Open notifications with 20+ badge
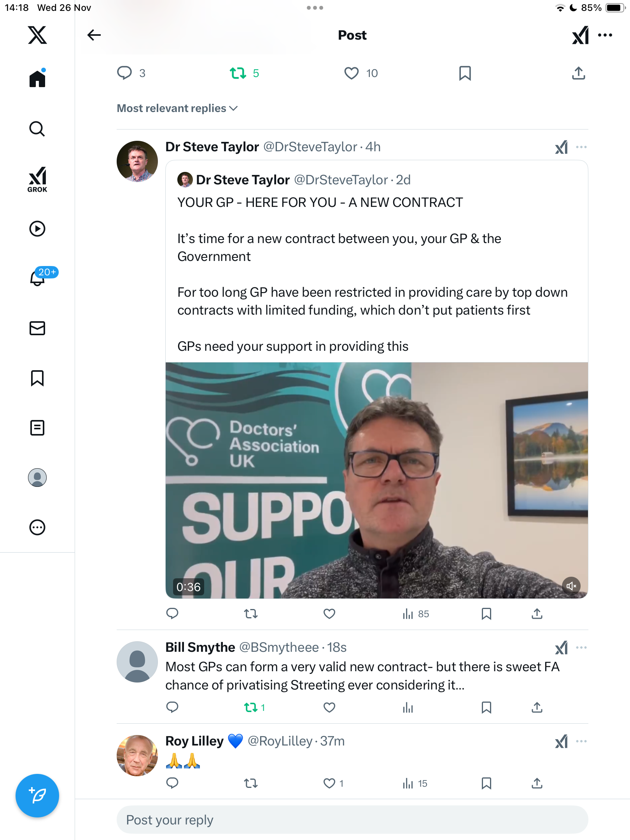This screenshot has height=840, width=630. 38,278
